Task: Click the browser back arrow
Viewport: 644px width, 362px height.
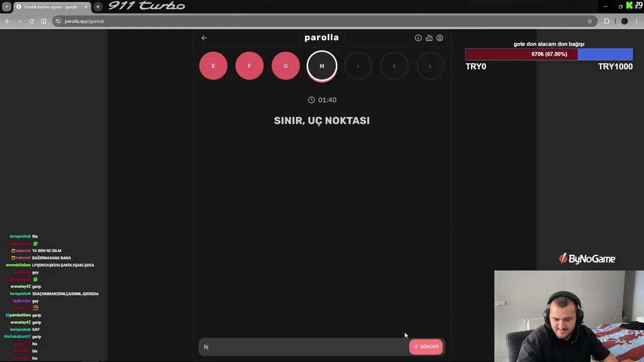Action: tap(7, 21)
